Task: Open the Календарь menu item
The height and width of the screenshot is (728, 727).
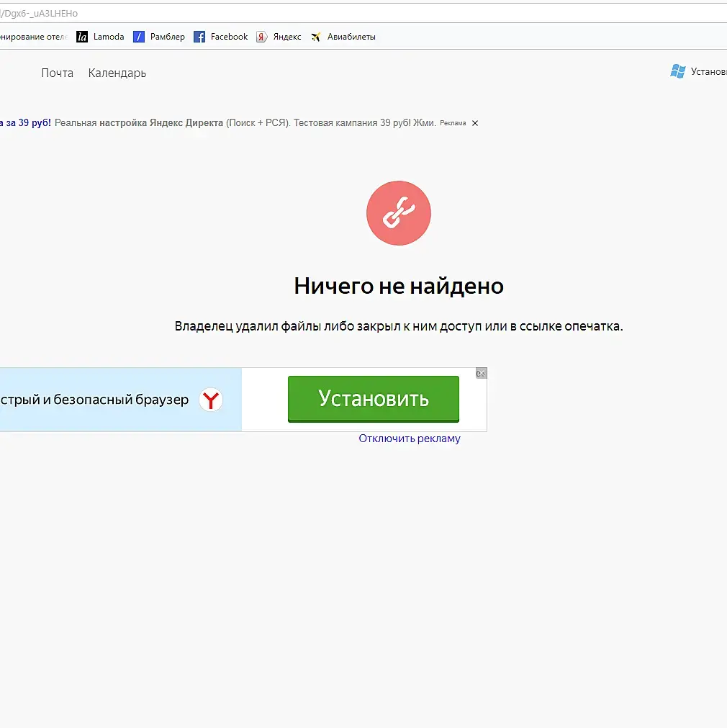Action: [117, 73]
